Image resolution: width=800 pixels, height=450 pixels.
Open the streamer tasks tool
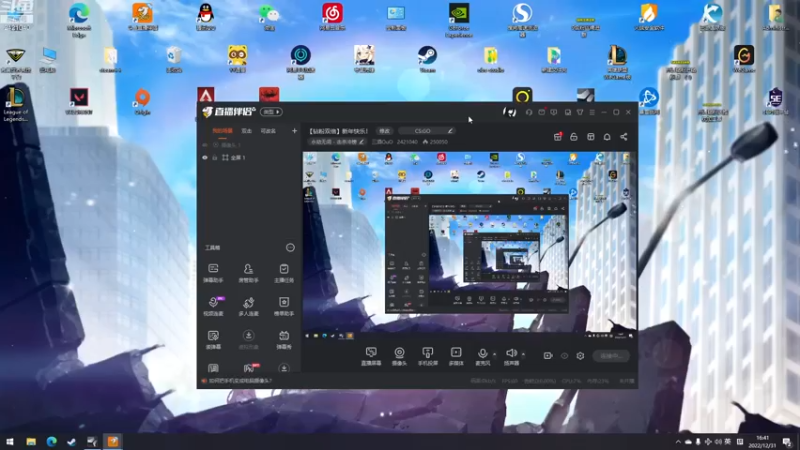(x=284, y=273)
